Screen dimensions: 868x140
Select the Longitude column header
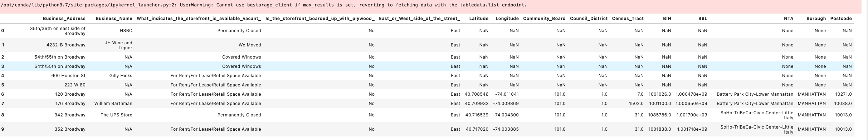click(507, 19)
